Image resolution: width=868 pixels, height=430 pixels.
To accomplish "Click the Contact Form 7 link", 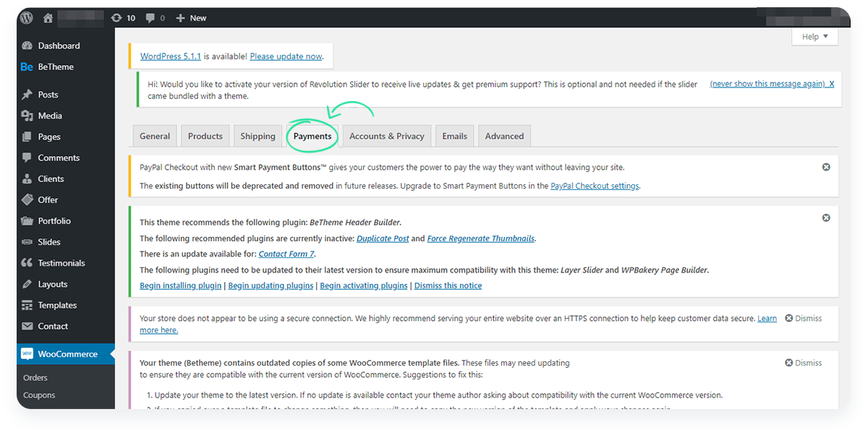I will coord(286,254).
